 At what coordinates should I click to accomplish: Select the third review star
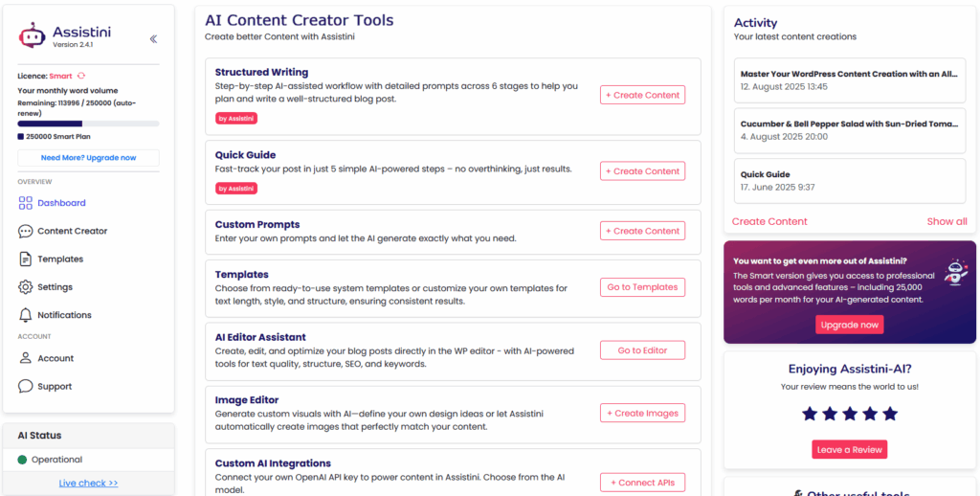pos(850,414)
